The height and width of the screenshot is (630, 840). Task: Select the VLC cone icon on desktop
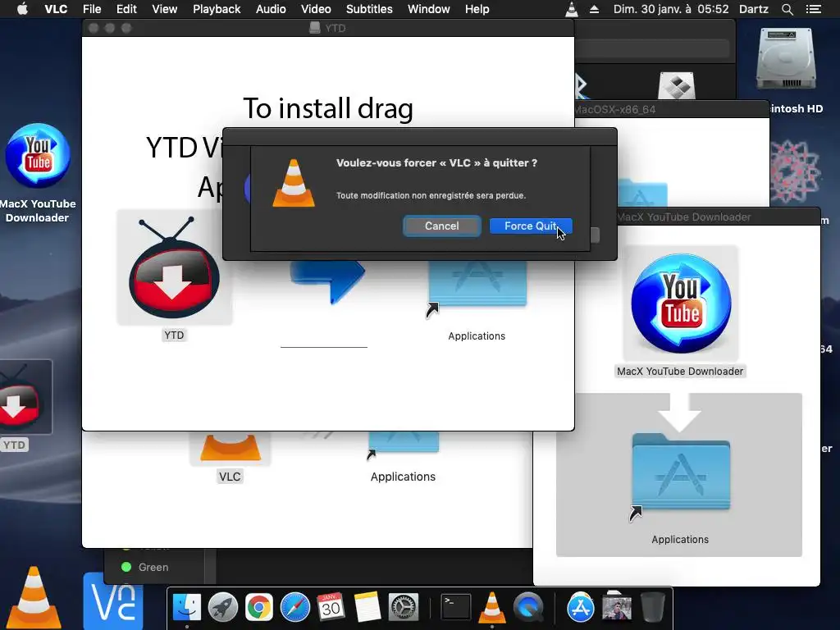[33, 597]
